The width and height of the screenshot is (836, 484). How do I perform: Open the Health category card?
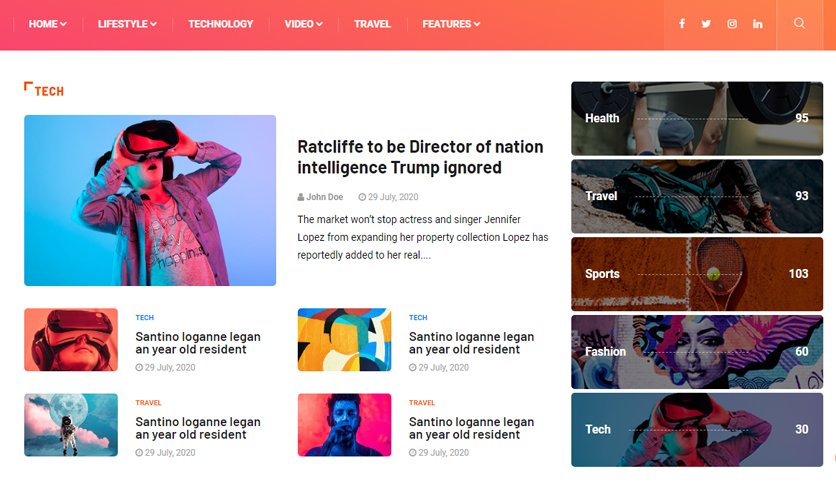point(697,118)
